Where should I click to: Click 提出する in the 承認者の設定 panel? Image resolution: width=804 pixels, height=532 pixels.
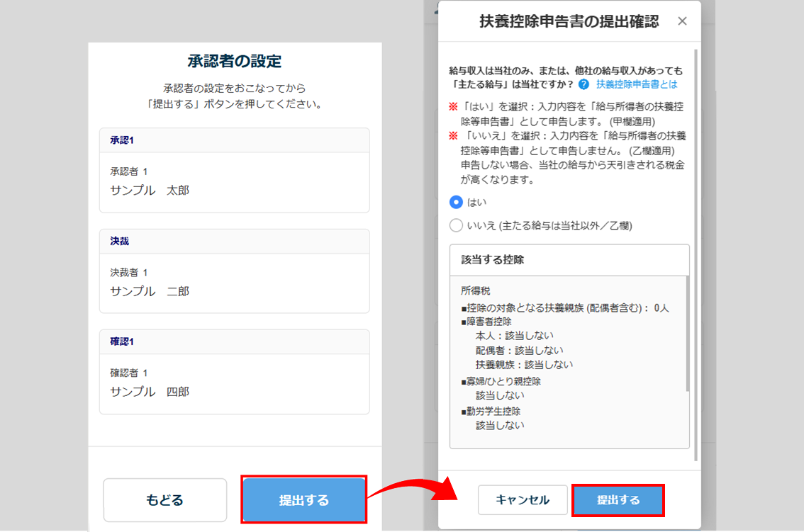(x=303, y=500)
